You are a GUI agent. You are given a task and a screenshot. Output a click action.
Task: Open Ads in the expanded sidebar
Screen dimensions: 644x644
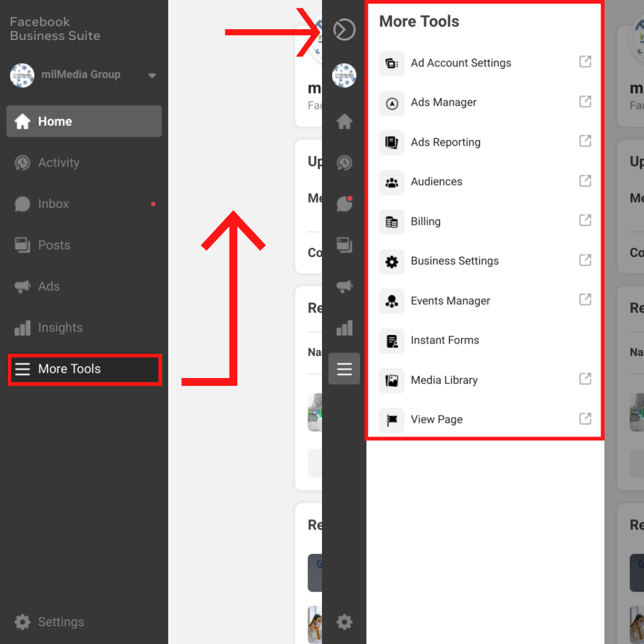click(84, 286)
